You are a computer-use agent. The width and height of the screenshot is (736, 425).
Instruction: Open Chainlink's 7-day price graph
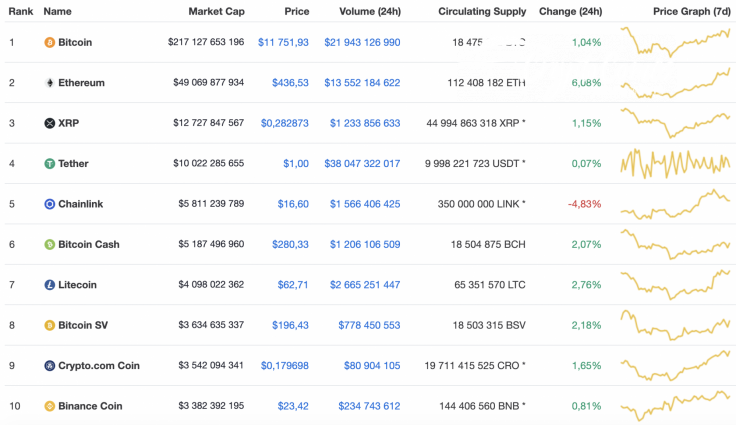[675, 204]
